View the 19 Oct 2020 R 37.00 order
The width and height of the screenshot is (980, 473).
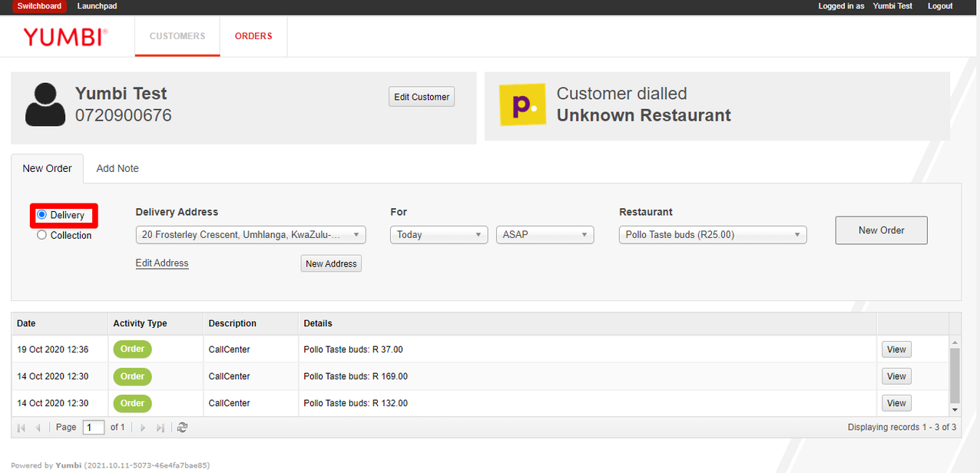pos(896,349)
